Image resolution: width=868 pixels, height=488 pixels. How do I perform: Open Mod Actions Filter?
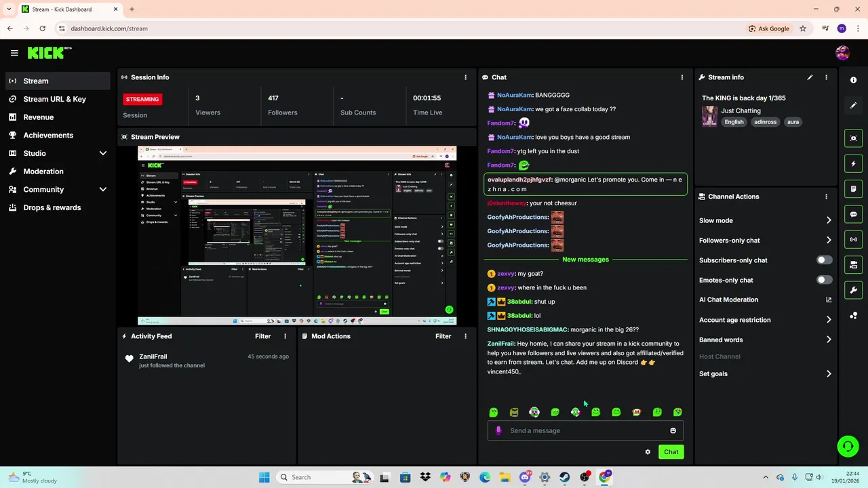(x=443, y=336)
